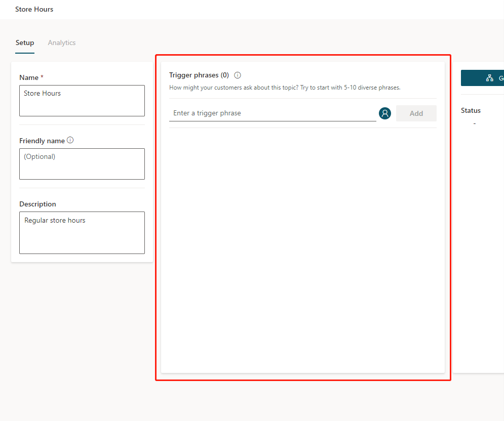This screenshot has width=504, height=421.
Task: Click the Name field label
Action: pyautogui.click(x=29, y=77)
